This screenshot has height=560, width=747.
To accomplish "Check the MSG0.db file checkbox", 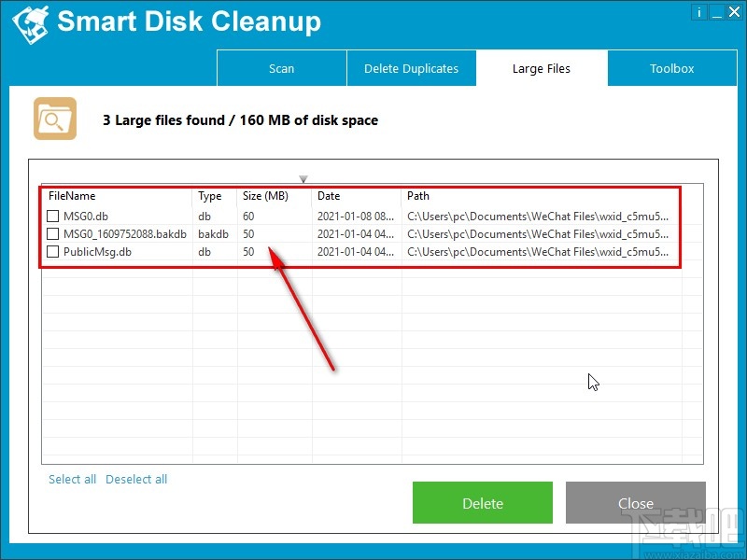I will point(53,217).
